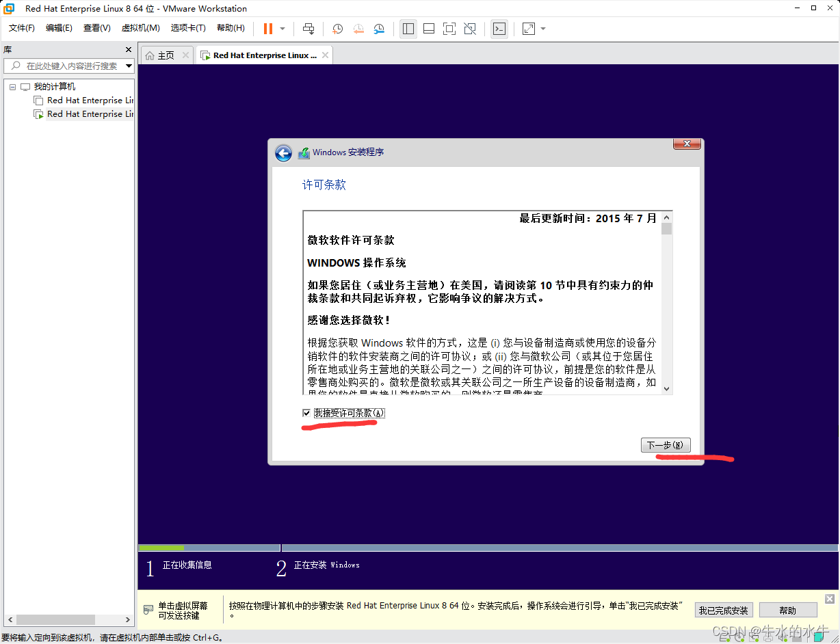Click the stretch guest display icon
Viewport: 840px width, 644px height.
(x=529, y=29)
